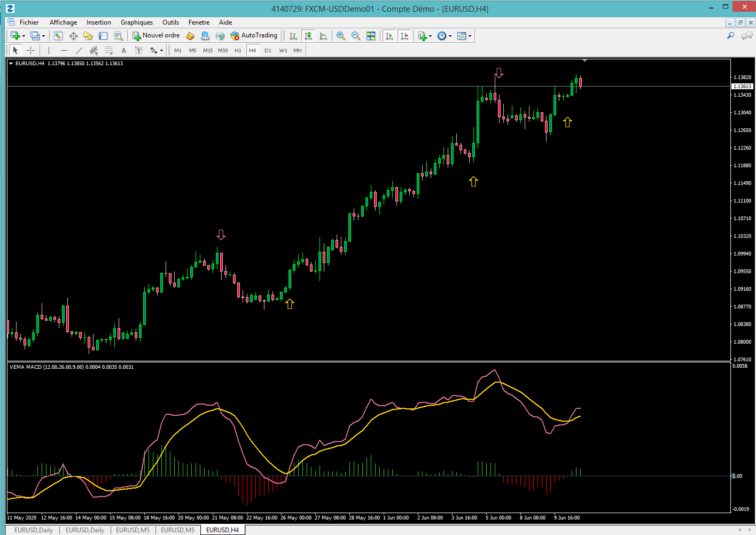Viewport: 756px width, 535px height.
Task: Click the Nouvel ordre button
Action: click(x=157, y=36)
